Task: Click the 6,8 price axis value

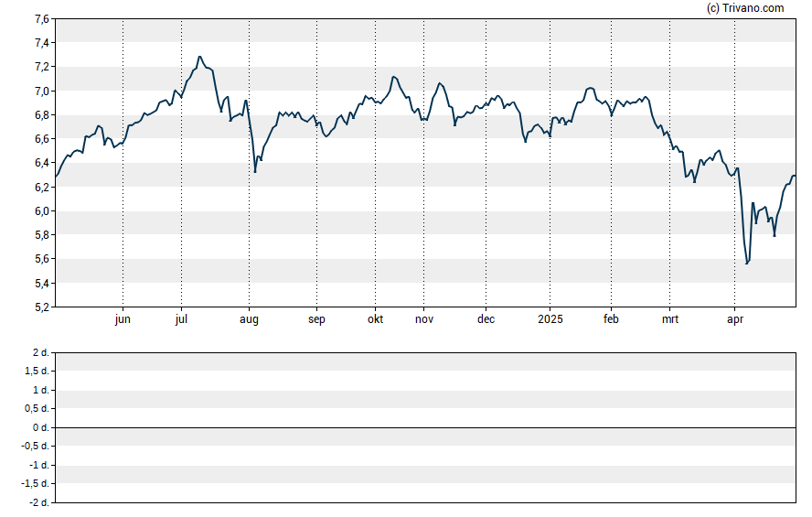Action: [42, 115]
